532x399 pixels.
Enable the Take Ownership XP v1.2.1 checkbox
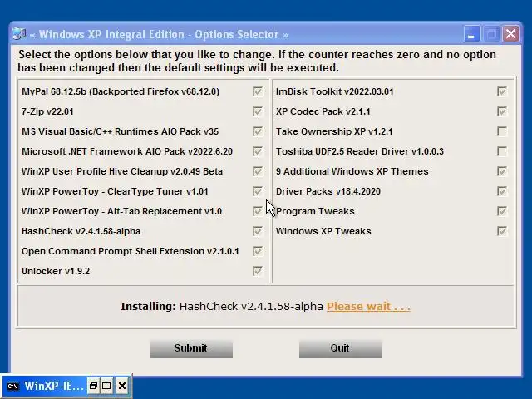click(502, 131)
